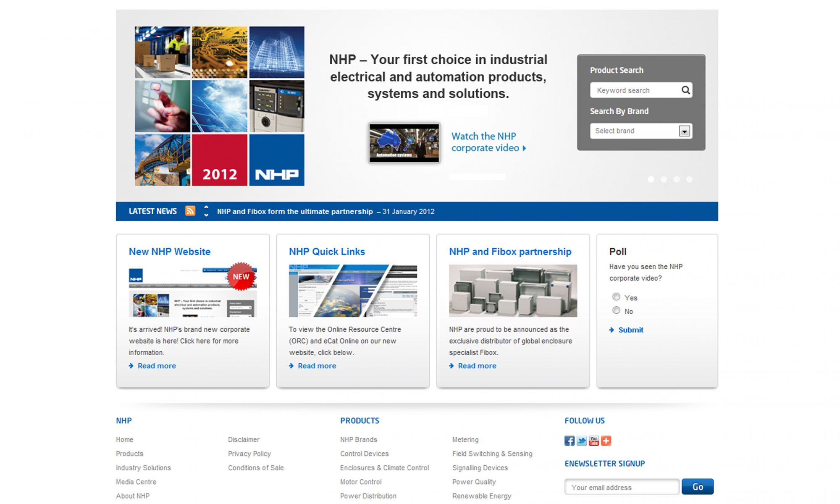840x504 pixels.
Task: Open the Products footer link
Action: [129, 454]
